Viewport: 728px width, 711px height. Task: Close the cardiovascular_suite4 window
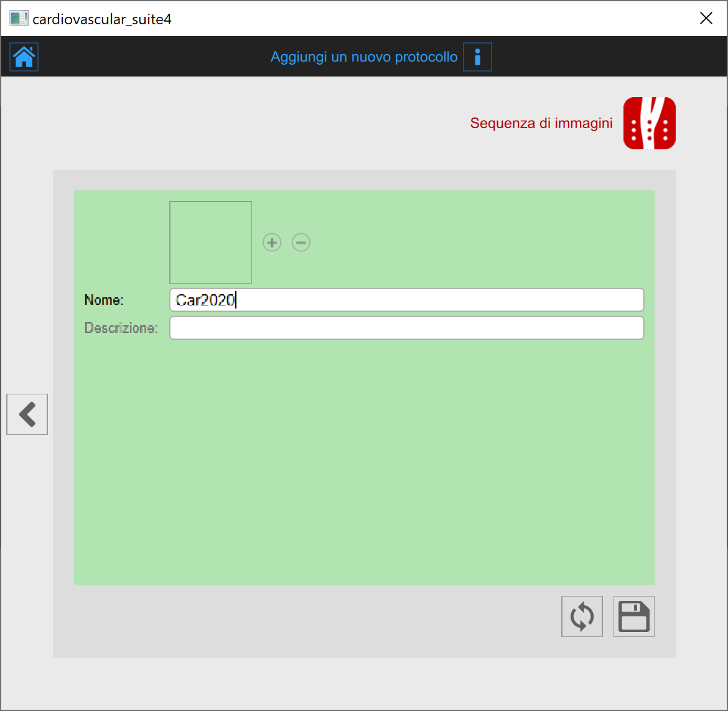point(706,19)
